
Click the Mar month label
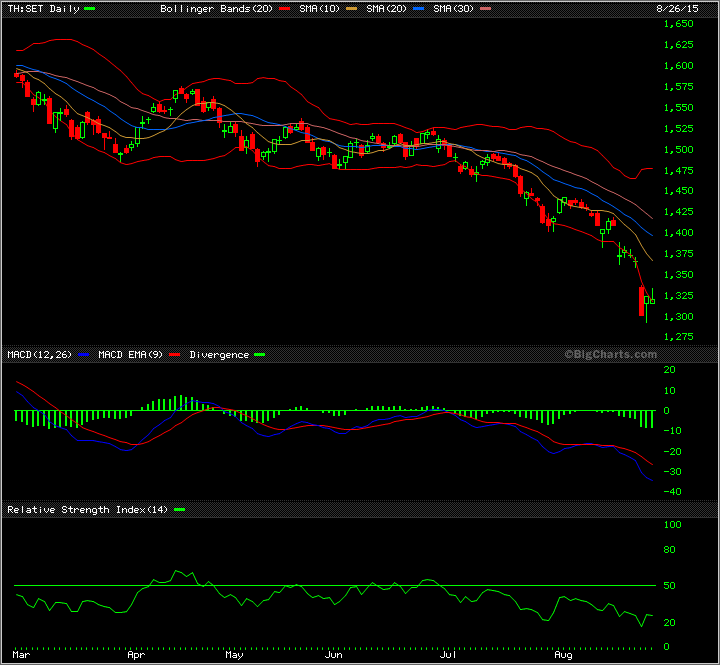pos(21,655)
